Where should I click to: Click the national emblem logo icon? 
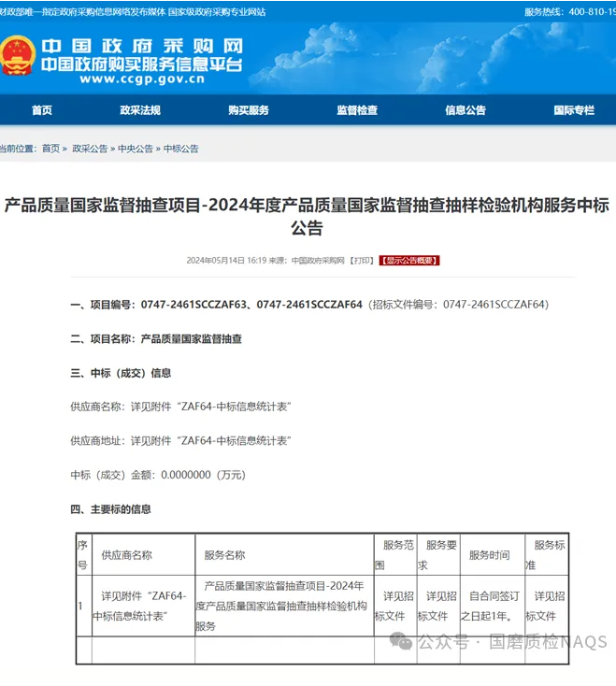(x=19, y=55)
